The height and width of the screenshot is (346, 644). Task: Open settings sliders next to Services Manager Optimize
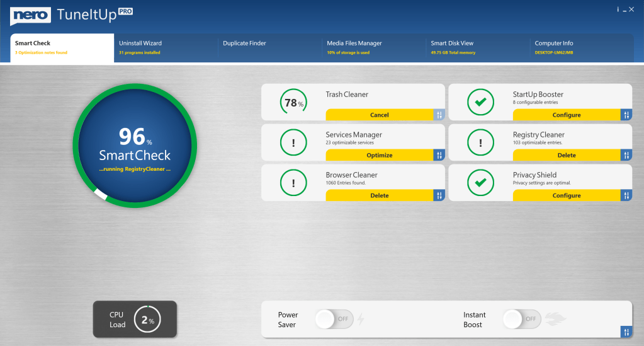(439, 155)
